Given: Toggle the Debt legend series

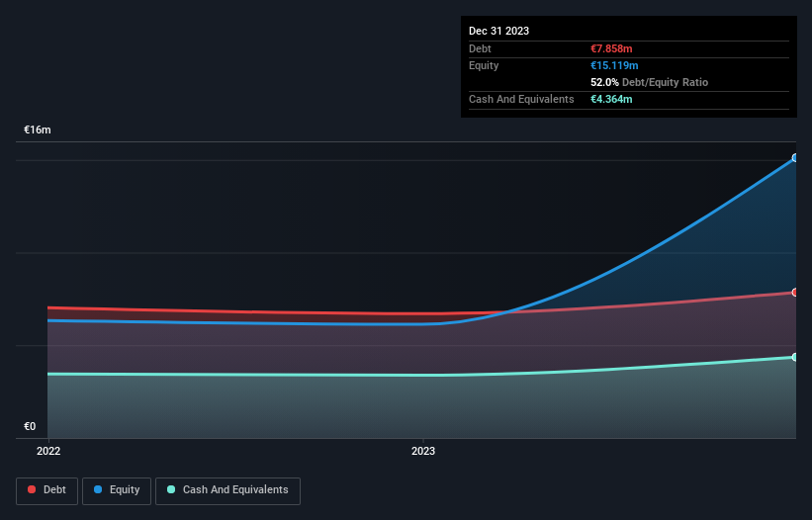Looking at the screenshot, I should (46, 490).
